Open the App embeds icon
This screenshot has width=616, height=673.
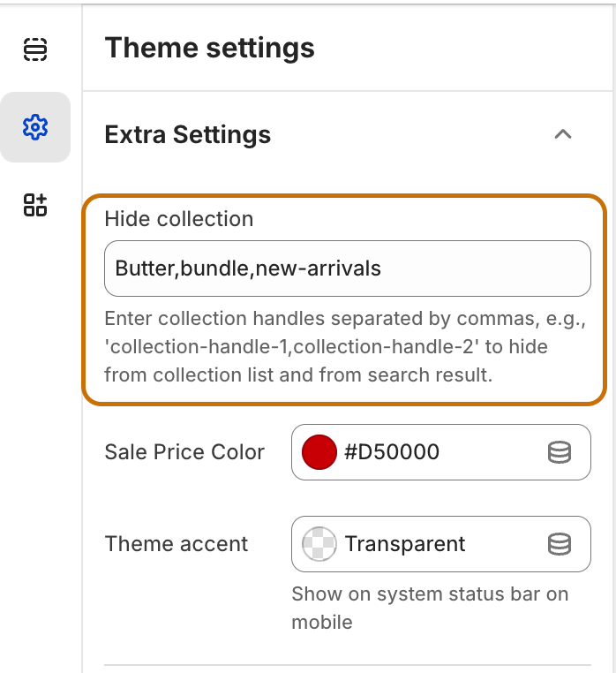[35, 205]
